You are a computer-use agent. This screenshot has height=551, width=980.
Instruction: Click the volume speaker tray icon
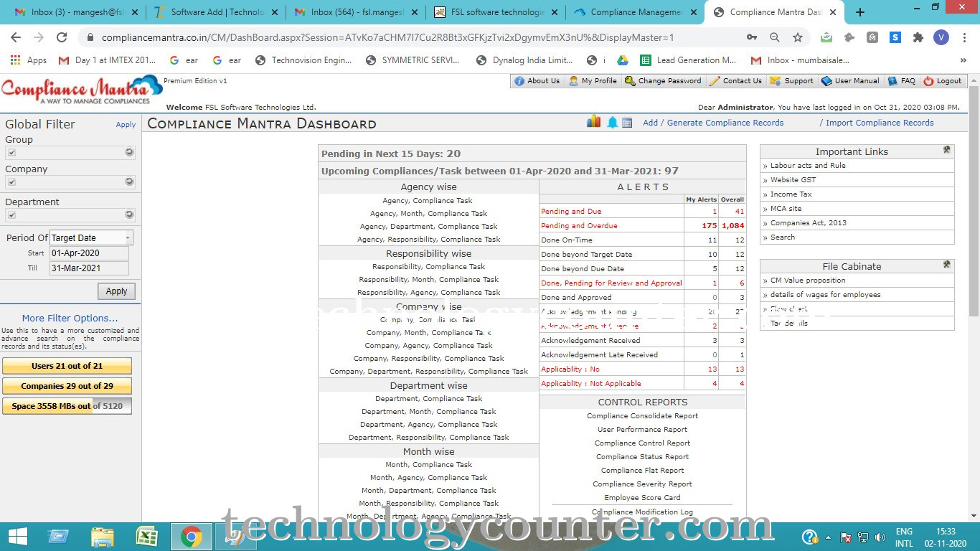point(881,537)
